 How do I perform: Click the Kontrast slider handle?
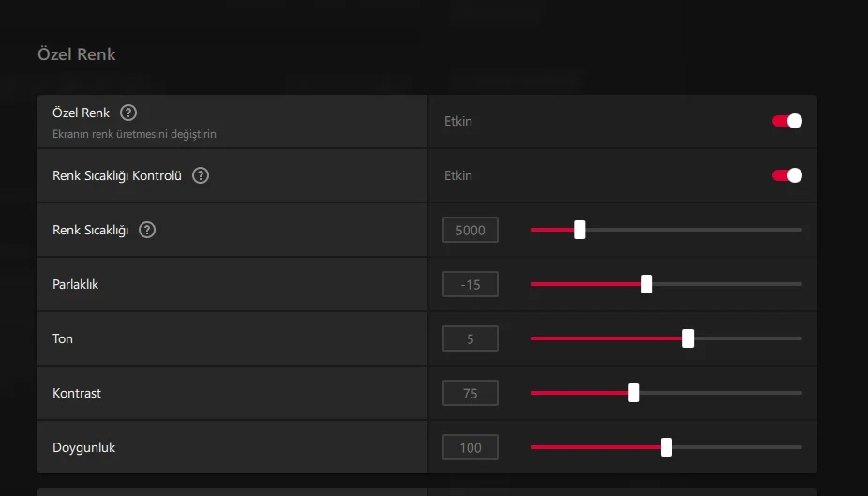[634, 393]
